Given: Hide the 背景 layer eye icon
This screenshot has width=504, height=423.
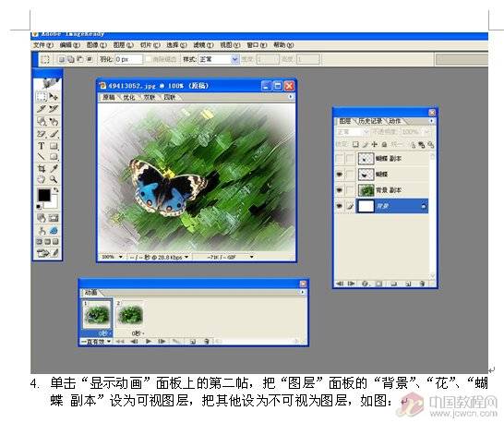Looking at the screenshot, I should pos(339,206).
